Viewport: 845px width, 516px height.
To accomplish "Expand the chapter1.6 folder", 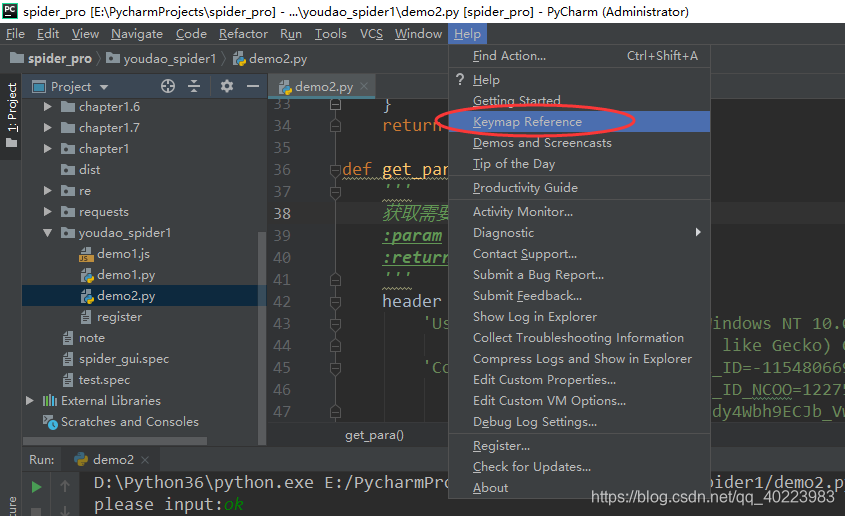I will 47,107.
